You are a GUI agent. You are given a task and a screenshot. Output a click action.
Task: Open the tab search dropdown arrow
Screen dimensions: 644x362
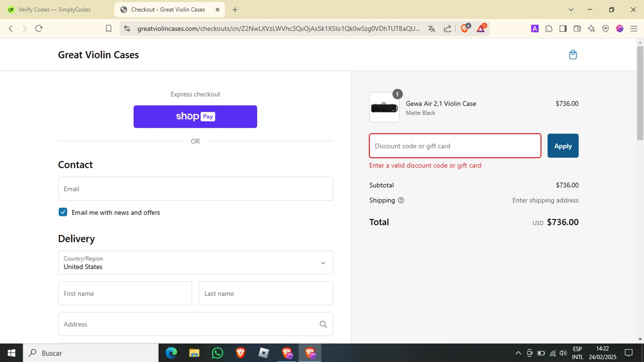571,9
